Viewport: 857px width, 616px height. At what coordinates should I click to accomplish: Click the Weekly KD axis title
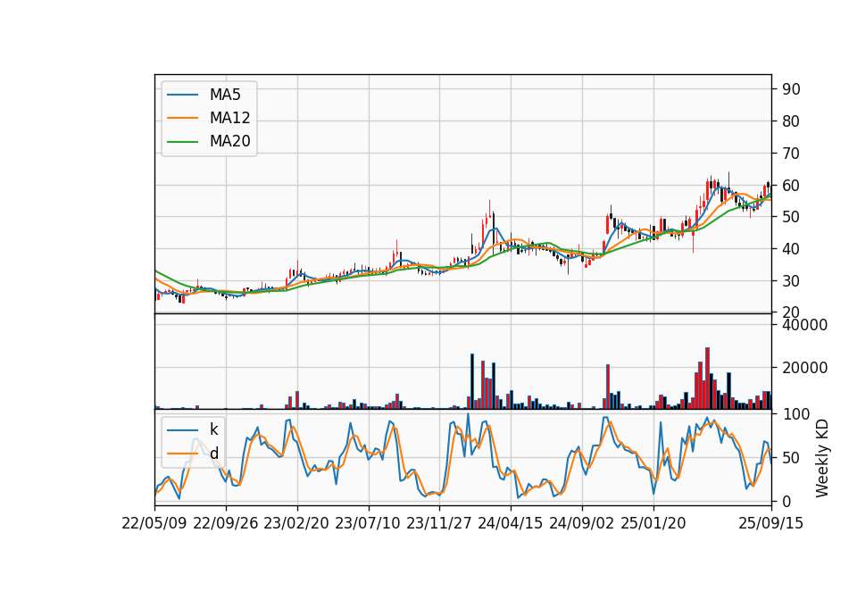[822, 458]
